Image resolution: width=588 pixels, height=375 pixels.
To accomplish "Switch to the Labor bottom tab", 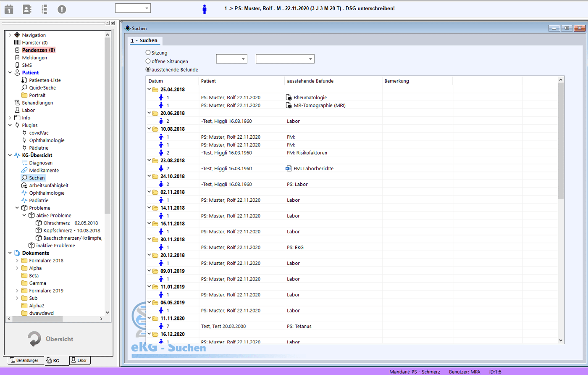I will click(79, 360).
